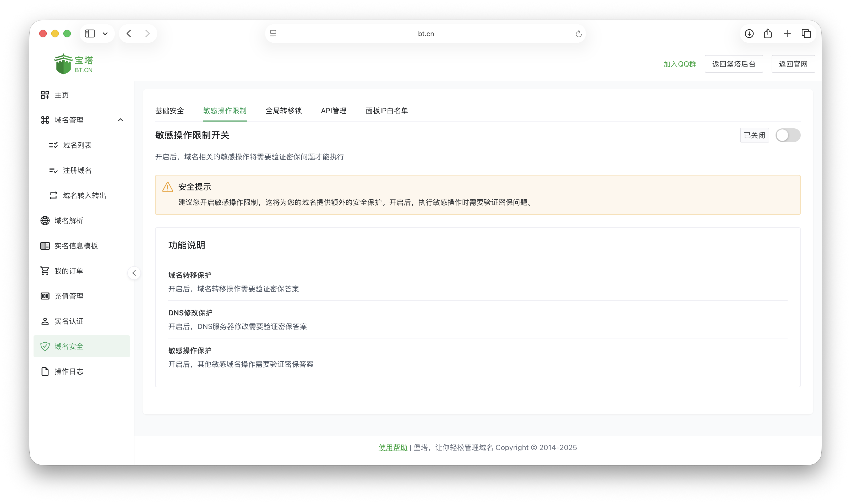
Task: Open the 全局转移锁 tab
Action: [284, 111]
